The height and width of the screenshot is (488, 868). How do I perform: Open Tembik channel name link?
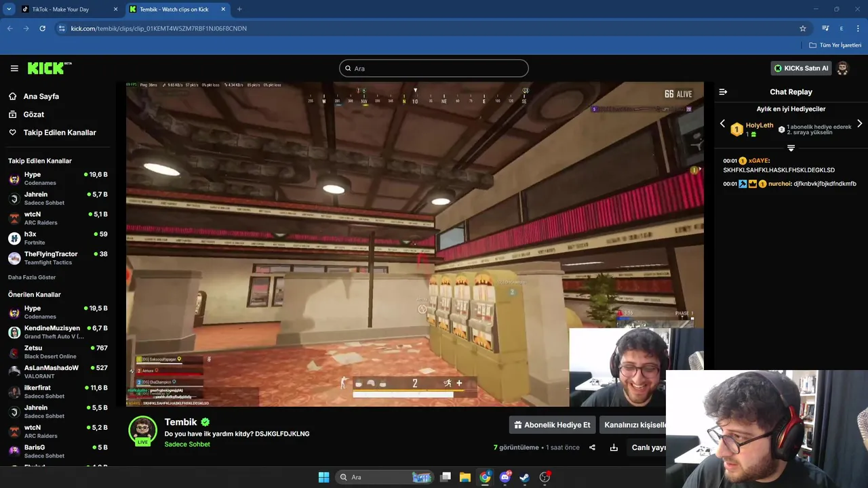click(180, 422)
